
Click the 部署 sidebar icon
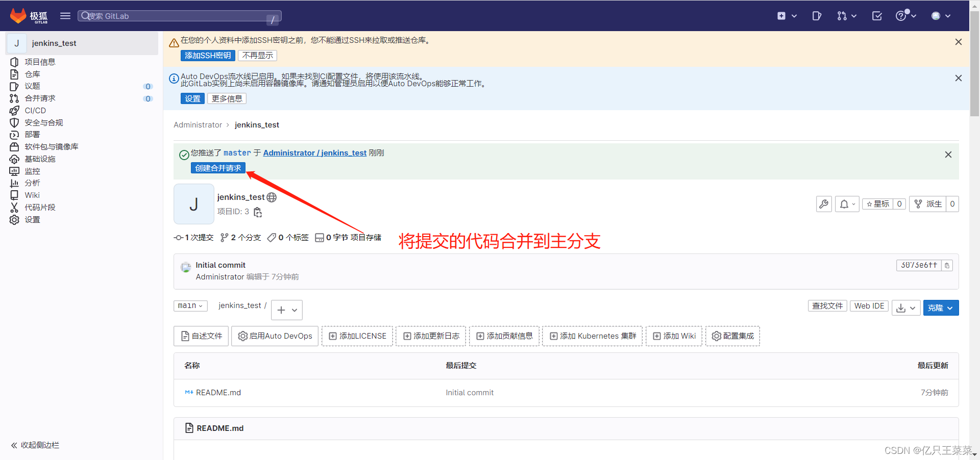point(14,135)
